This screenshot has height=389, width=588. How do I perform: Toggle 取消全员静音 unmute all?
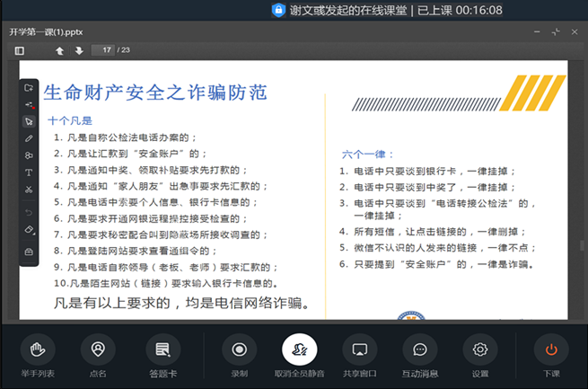pos(299,356)
